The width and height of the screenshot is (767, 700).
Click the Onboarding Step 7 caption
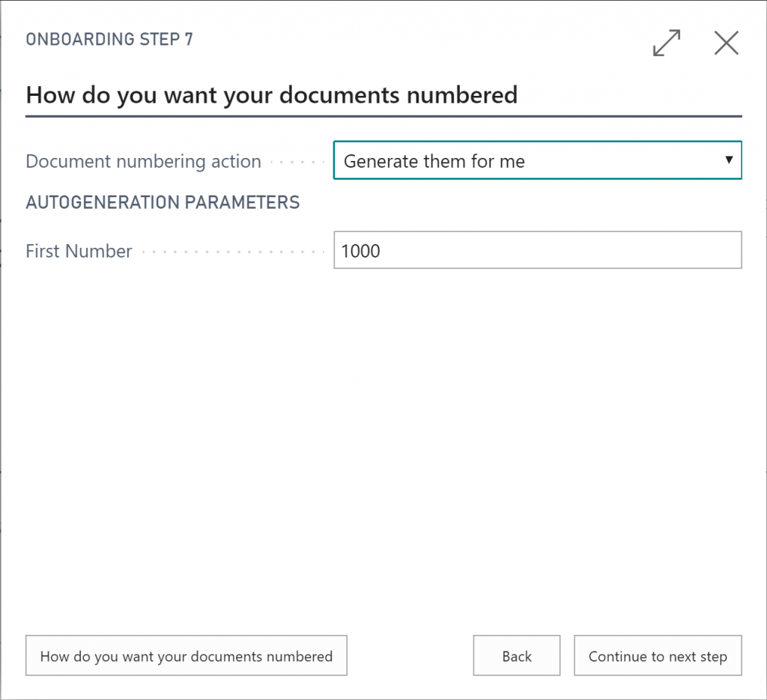click(109, 39)
